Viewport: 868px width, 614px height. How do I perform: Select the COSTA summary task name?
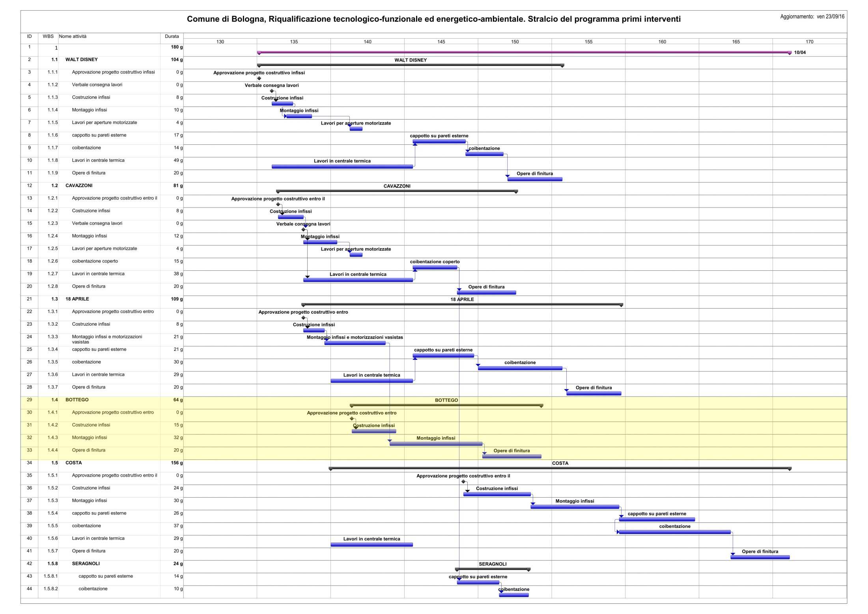click(73, 463)
